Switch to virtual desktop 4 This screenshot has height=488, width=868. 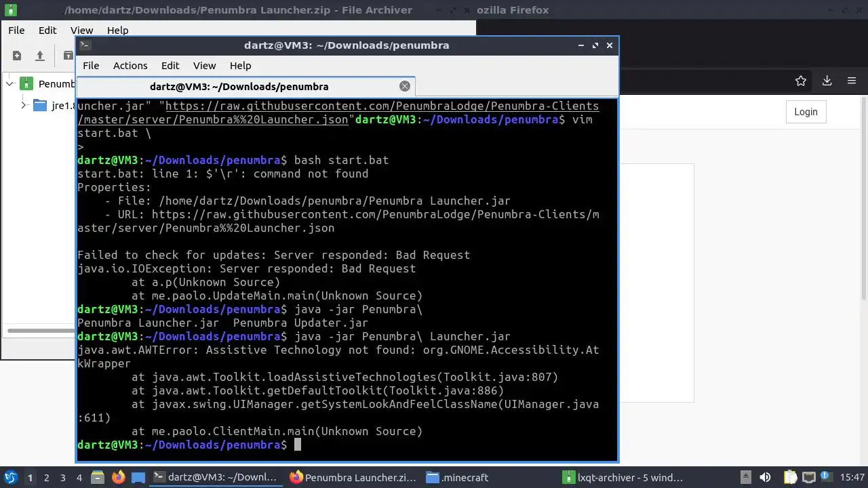point(79,478)
